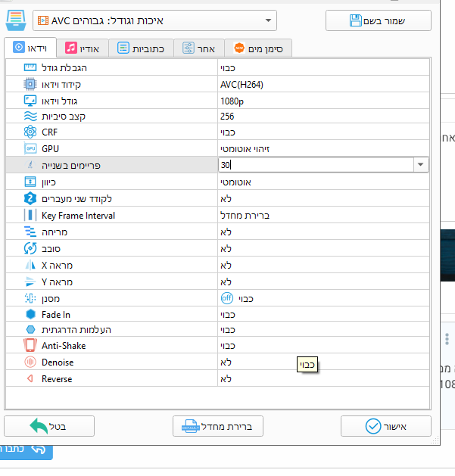
Task: Click the aspect ratio (כיוון) icon
Action: (30, 182)
